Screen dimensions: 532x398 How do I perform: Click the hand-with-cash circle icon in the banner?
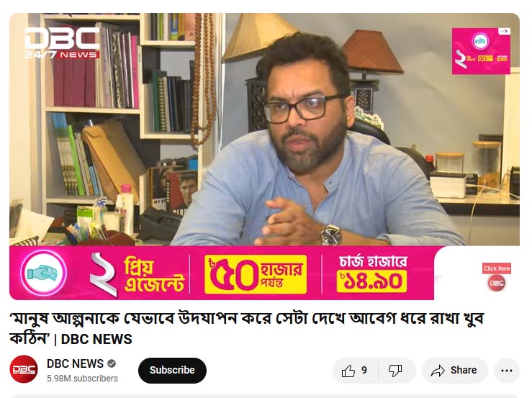tap(43, 273)
